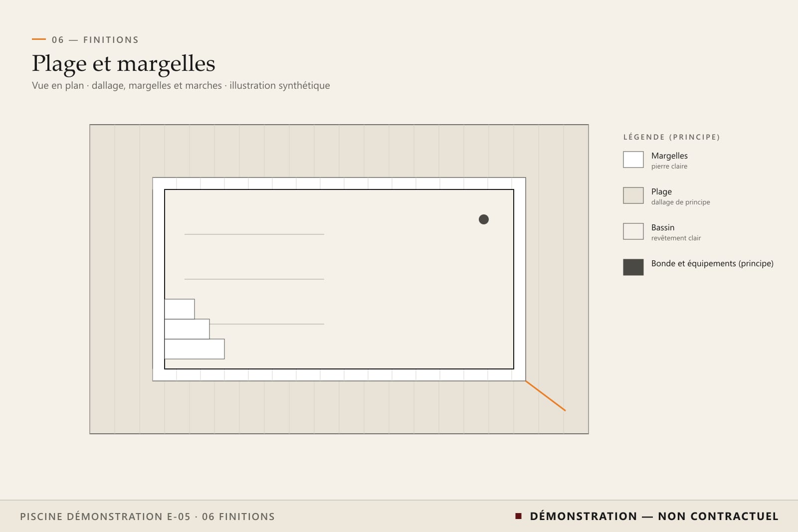Click the 'PISCINE DÉMONSTRATION E-05 · 06 FINITIONS' footer
Image resolution: width=798 pixels, height=532 pixels.
[x=147, y=517]
